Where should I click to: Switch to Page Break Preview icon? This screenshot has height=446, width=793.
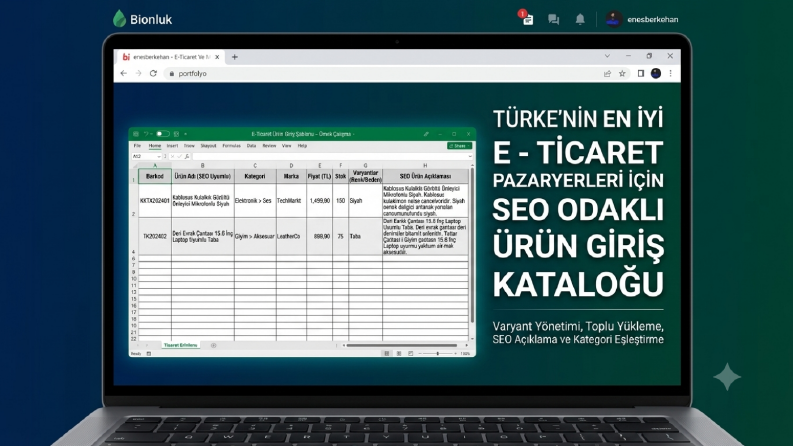tap(410, 353)
